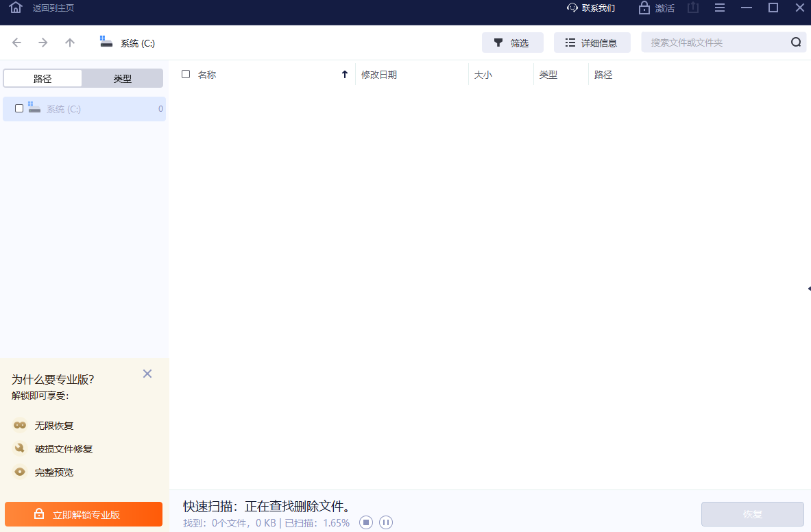Click the magnifier search icon
The image size is (811, 532).
pos(796,43)
